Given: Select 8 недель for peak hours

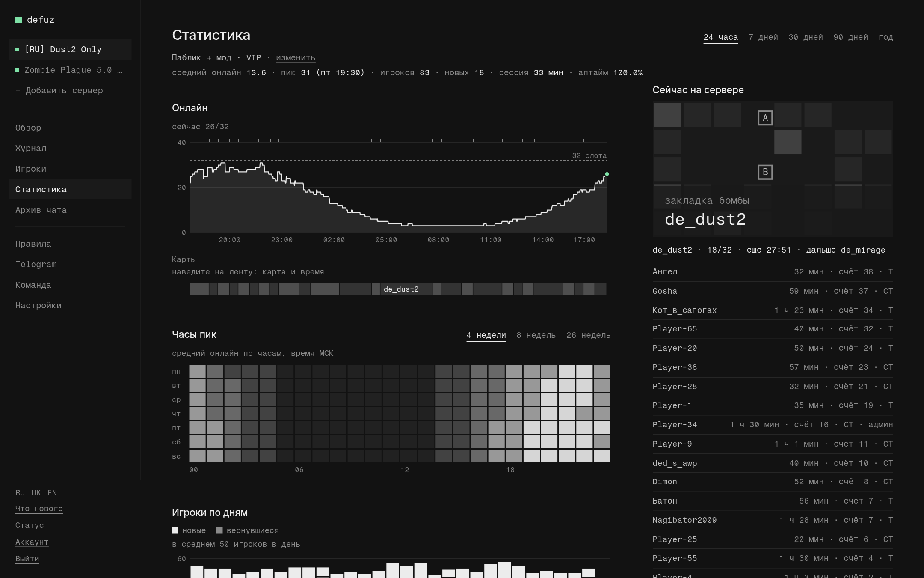Looking at the screenshot, I should (536, 335).
